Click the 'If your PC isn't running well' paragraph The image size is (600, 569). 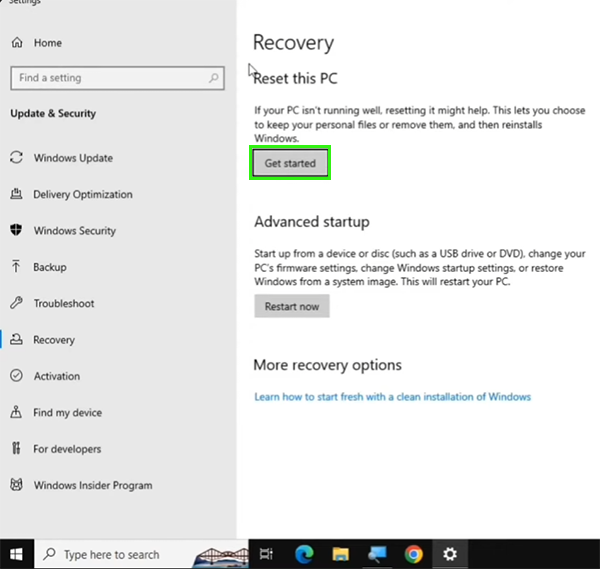420,124
